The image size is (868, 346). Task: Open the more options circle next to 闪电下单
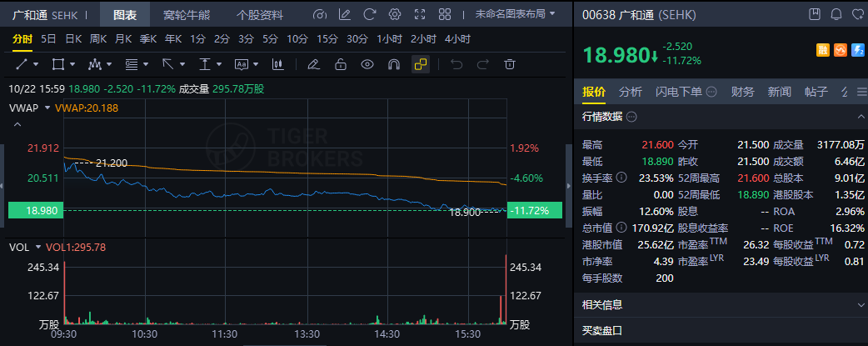pos(712,92)
